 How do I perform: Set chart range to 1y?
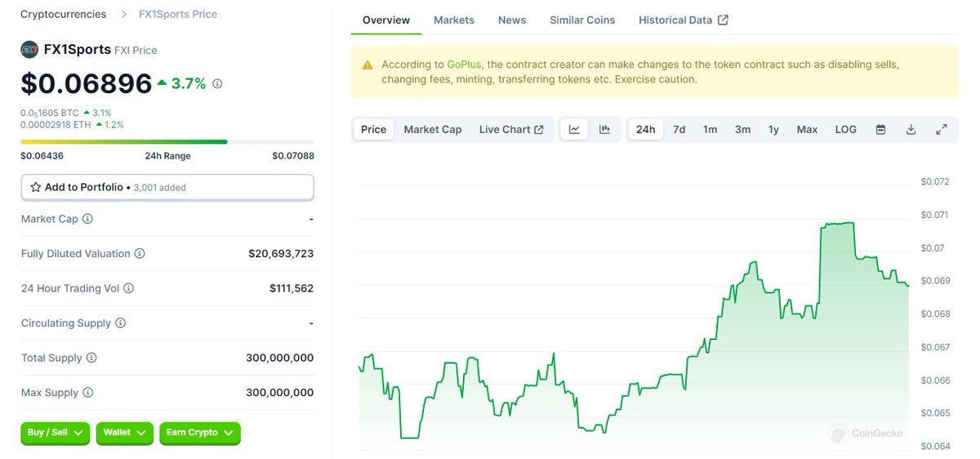(x=773, y=129)
